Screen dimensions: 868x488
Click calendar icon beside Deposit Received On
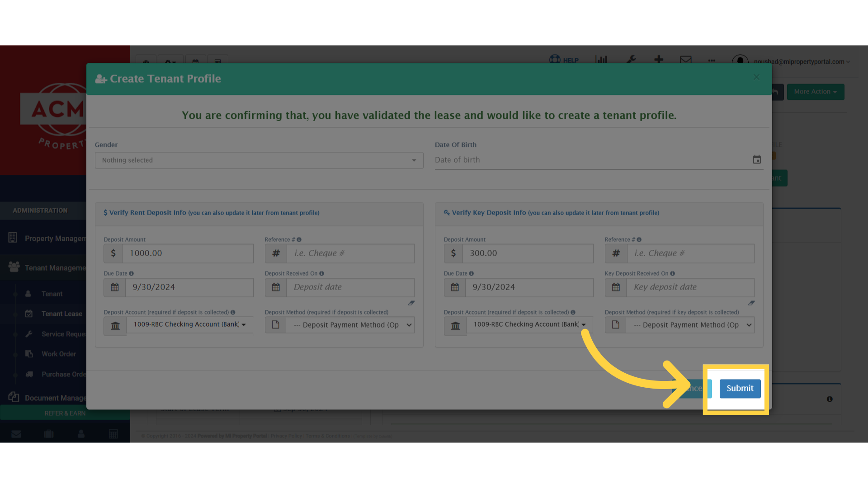276,287
